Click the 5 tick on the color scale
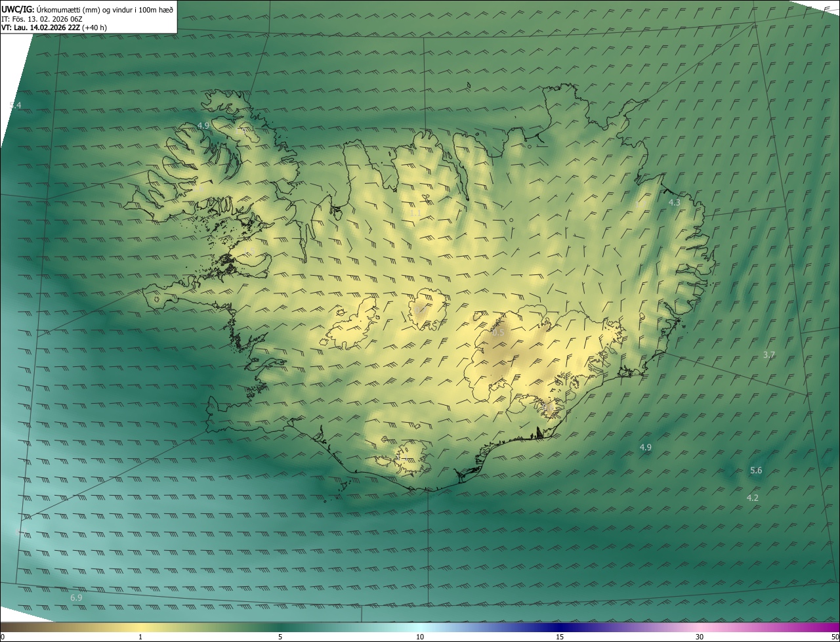 (280, 637)
